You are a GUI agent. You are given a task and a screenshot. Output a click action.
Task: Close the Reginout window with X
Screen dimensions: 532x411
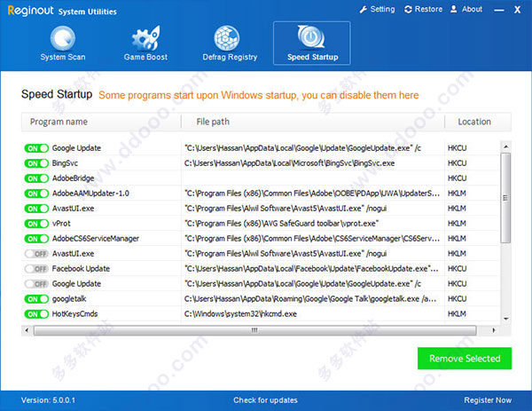pos(517,10)
